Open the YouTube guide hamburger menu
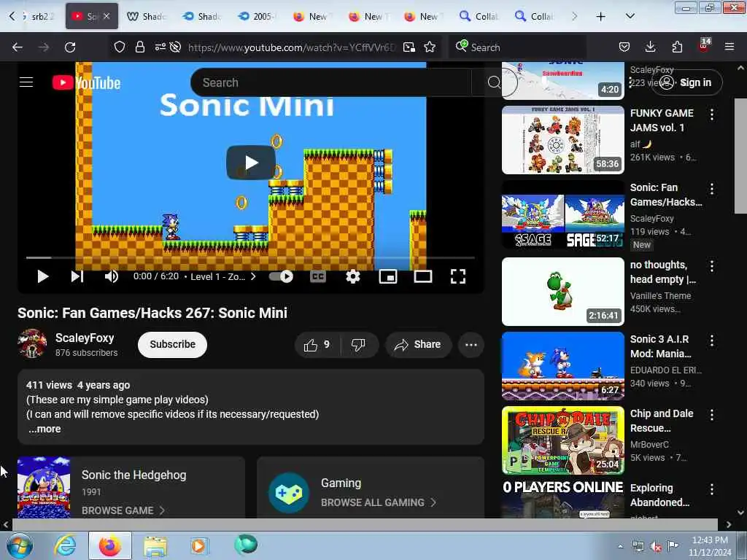The image size is (747, 560). pyautogui.click(x=26, y=82)
